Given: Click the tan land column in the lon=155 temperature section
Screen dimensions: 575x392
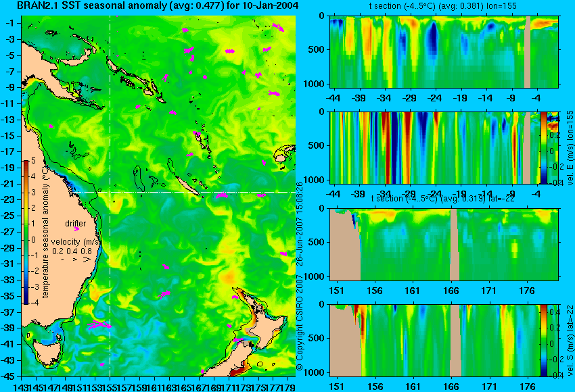Looking at the screenshot, I should [528, 51].
